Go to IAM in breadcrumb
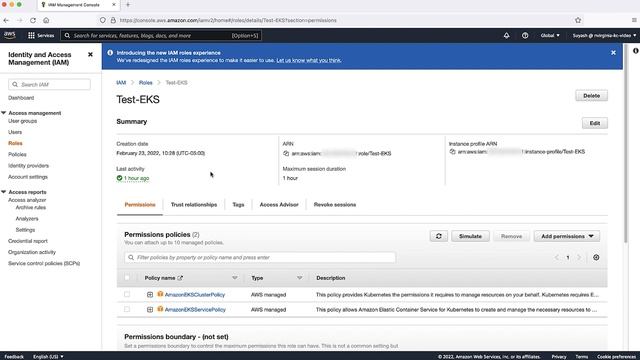 point(121,83)
